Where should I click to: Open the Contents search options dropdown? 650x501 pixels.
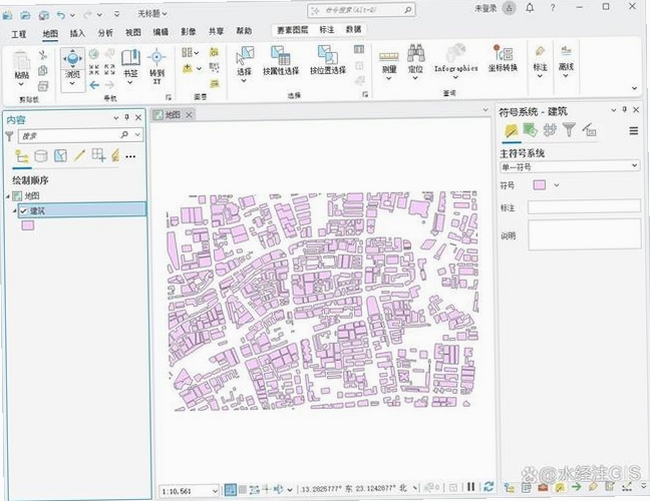(138, 135)
